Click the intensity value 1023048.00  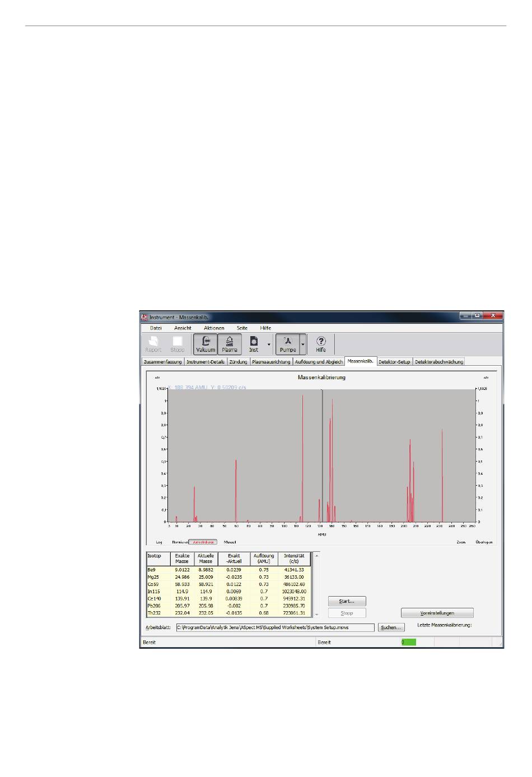(x=293, y=592)
